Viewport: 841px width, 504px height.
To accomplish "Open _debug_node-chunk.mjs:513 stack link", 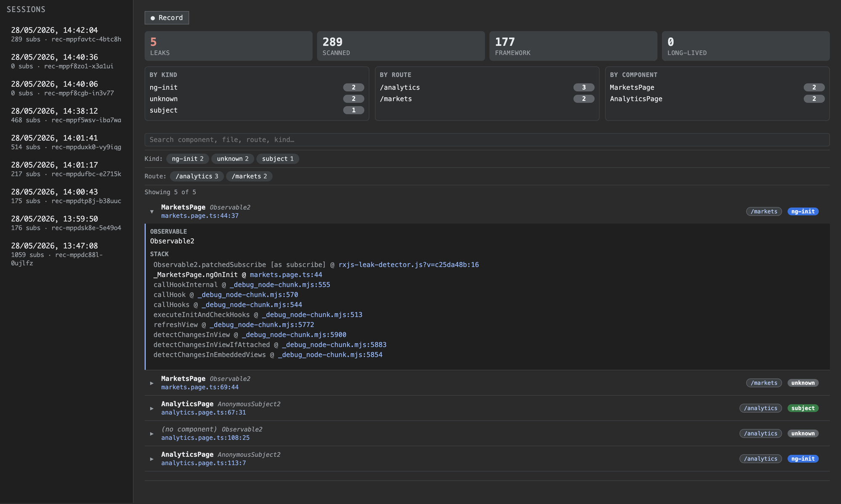I will click(x=312, y=315).
